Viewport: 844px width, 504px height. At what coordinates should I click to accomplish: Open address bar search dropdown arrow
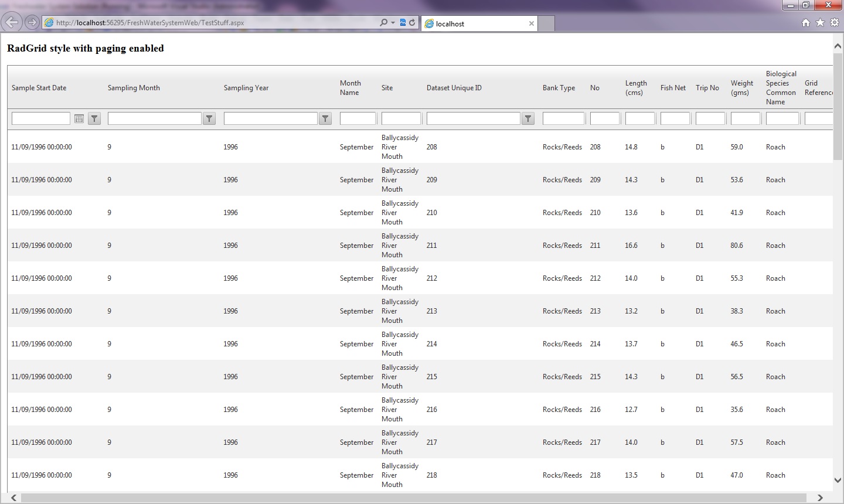[393, 22]
